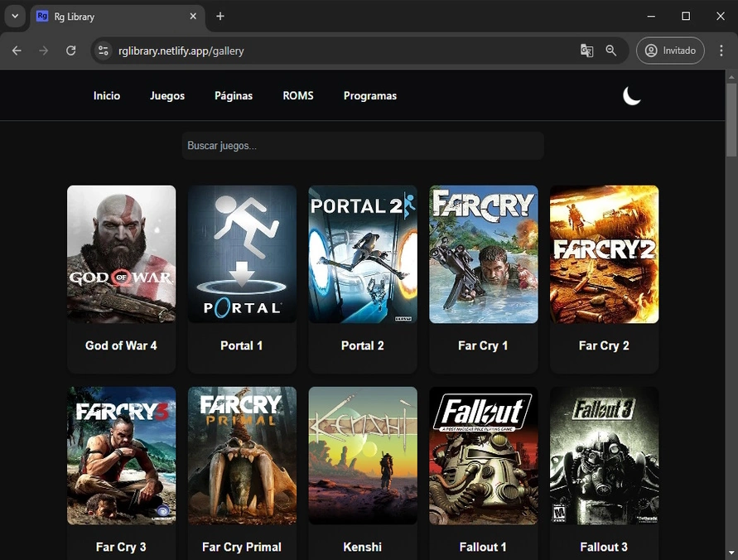Open the Far Cry Primal cover image
This screenshot has height=560, width=738.
(242, 456)
